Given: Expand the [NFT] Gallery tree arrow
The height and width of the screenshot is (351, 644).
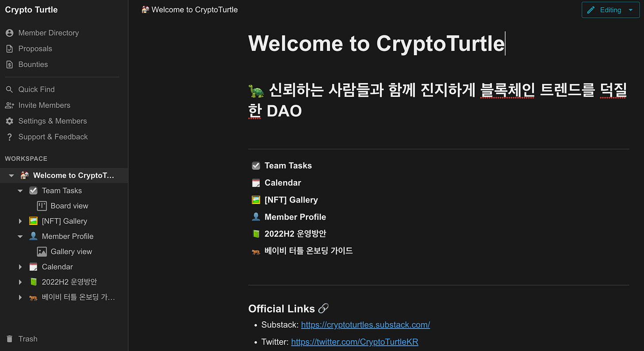Looking at the screenshot, I should pos(20,221).
